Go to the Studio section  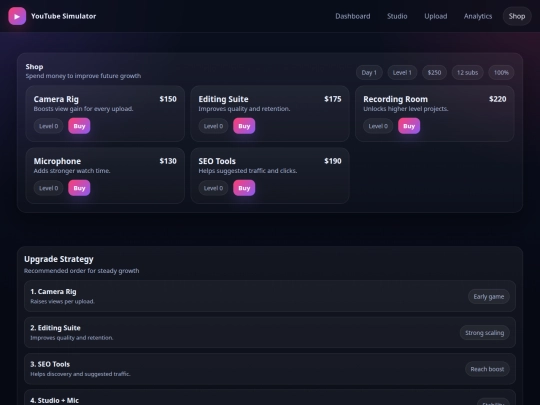[397, 16]
